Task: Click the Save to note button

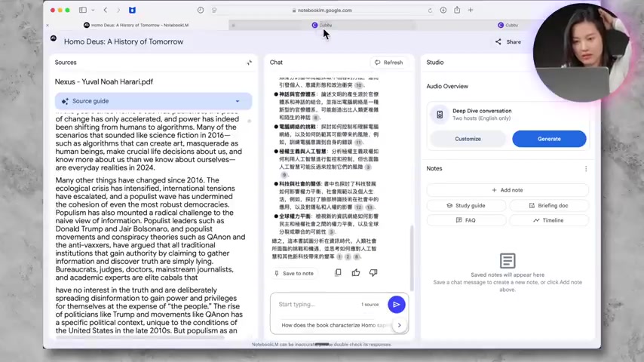Action: tap(294, 273)
